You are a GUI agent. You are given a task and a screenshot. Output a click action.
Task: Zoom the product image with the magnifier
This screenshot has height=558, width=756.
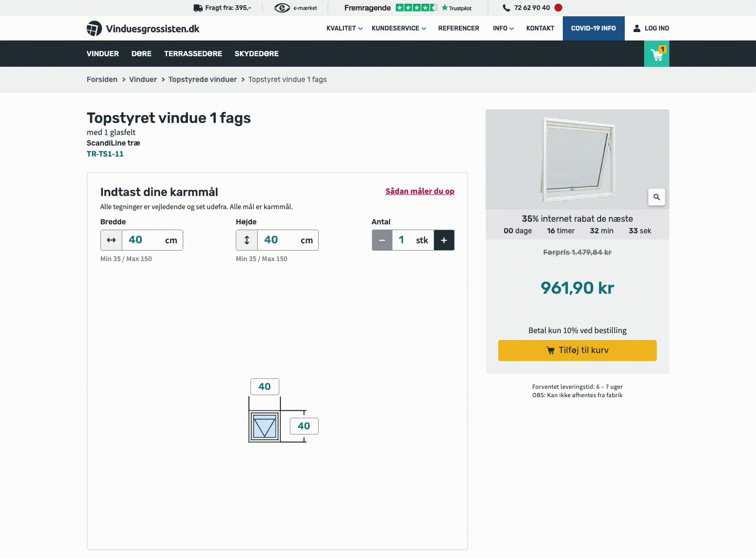point(656,197)
